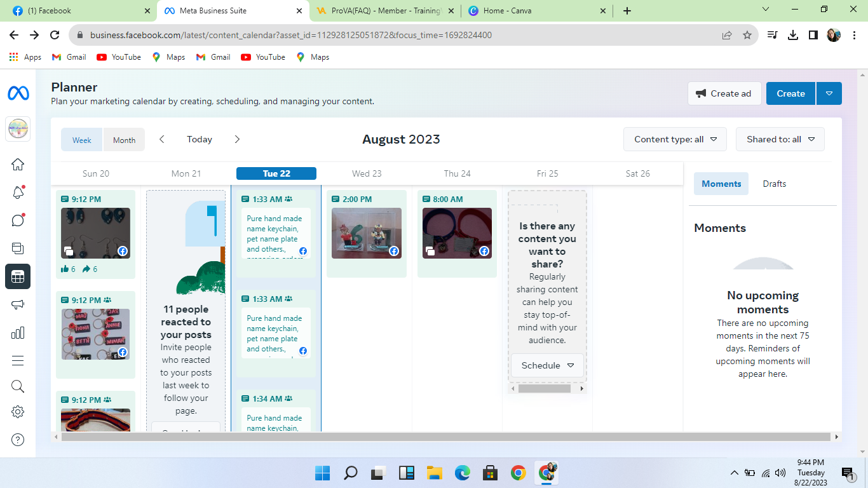Click the planner scrollbar's right arrow
This screenshot has height=488, width=868.
point(837,437)
